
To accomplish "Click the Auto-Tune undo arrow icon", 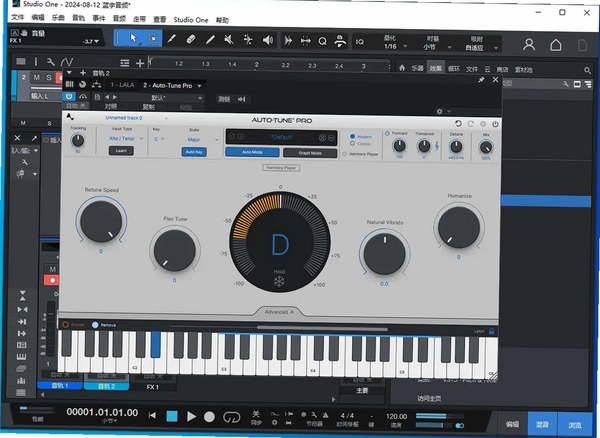I will click(x=458, y=124).
